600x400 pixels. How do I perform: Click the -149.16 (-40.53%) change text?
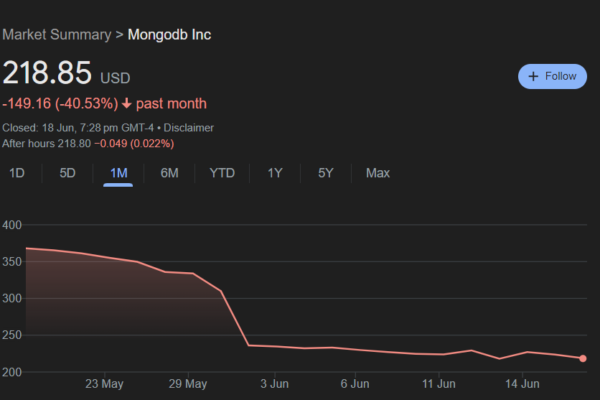point(60,104)
